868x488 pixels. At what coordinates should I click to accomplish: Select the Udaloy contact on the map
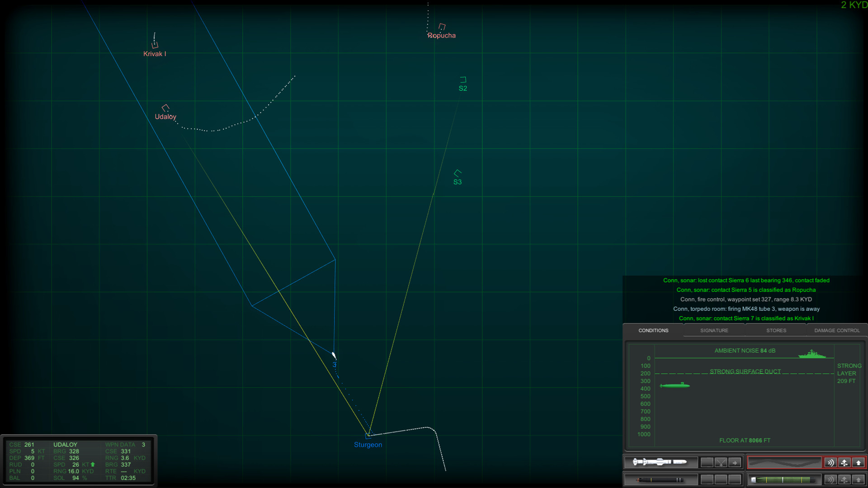click(165, 108)
